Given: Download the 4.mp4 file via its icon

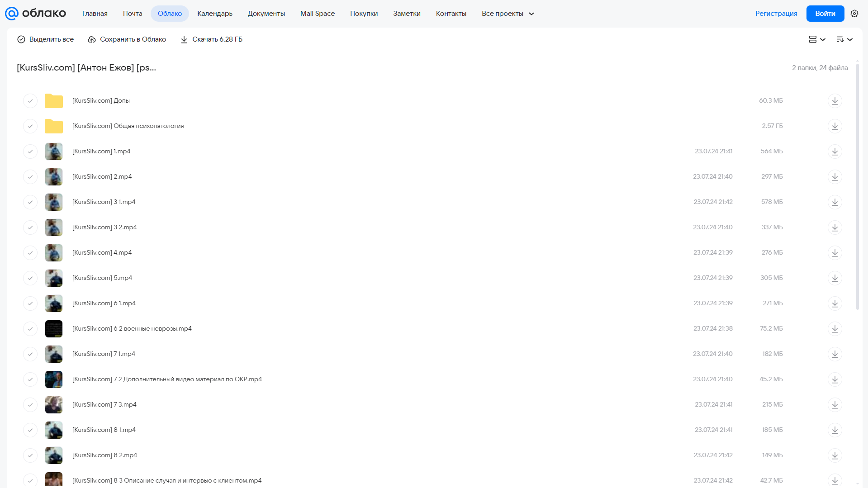Looking at the screenshot, I should (835, 253).
